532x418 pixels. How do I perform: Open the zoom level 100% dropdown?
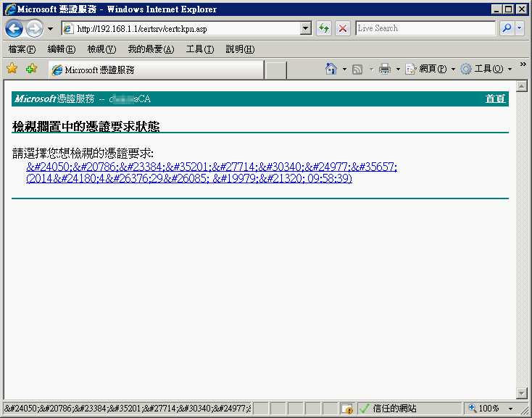point(510,409)
